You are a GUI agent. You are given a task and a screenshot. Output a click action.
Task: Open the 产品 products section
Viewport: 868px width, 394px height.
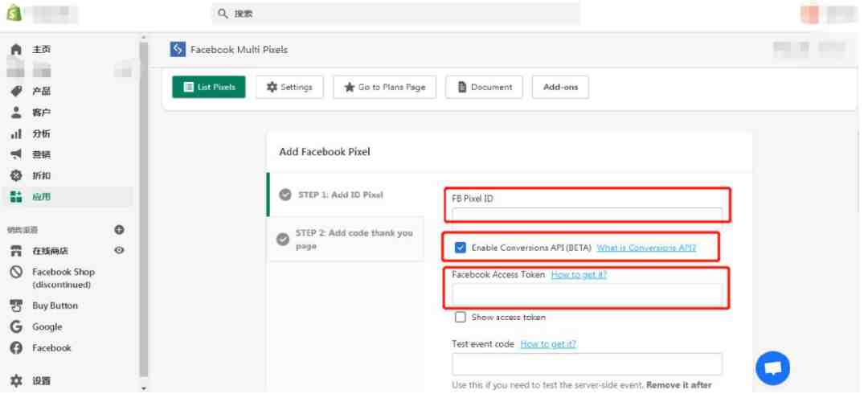pyautogui.click(x=42, y=92)
